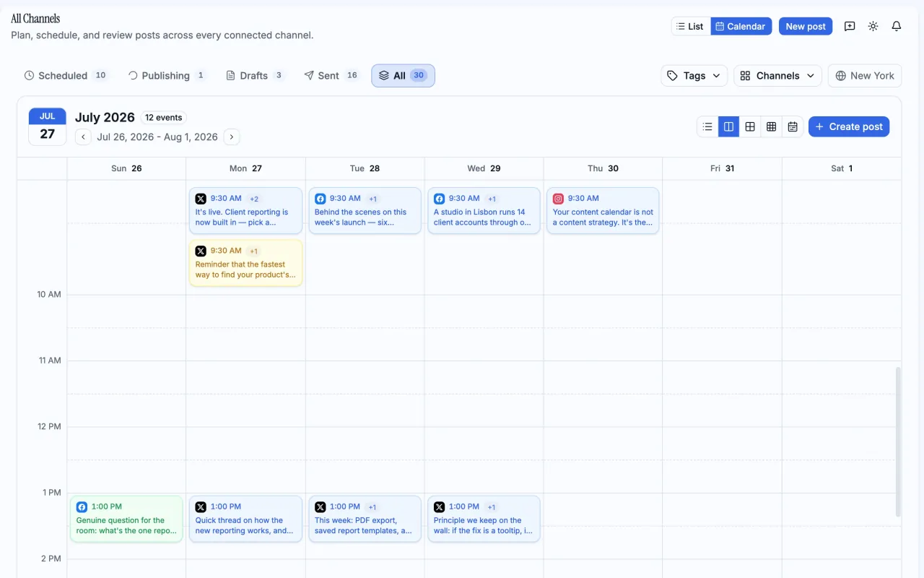
Task: Open the calendar schedule view icon
Action: (793, 126)
